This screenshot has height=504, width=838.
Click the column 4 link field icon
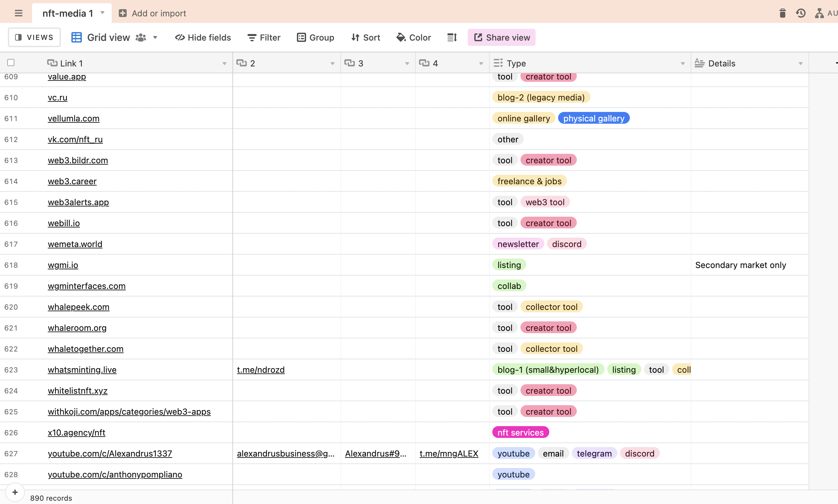[x=424, y=63]
